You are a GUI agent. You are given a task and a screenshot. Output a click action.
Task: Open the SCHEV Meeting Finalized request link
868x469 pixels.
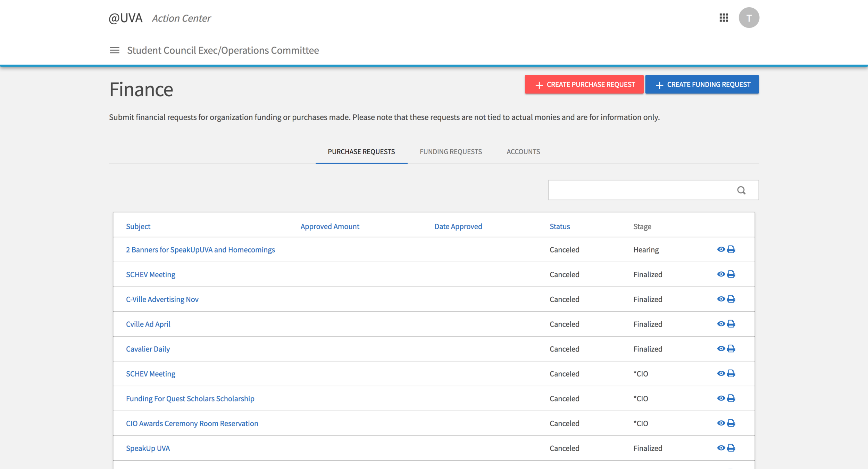(x=151, y=274)
